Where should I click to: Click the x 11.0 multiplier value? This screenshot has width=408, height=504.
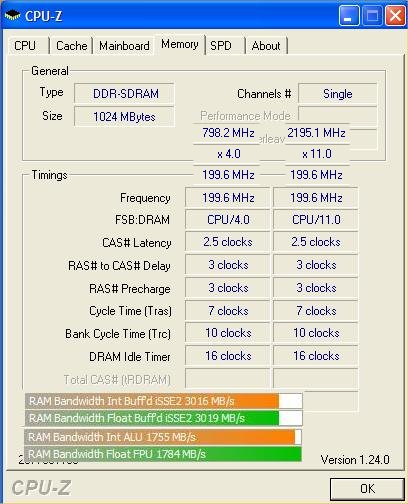316,154
